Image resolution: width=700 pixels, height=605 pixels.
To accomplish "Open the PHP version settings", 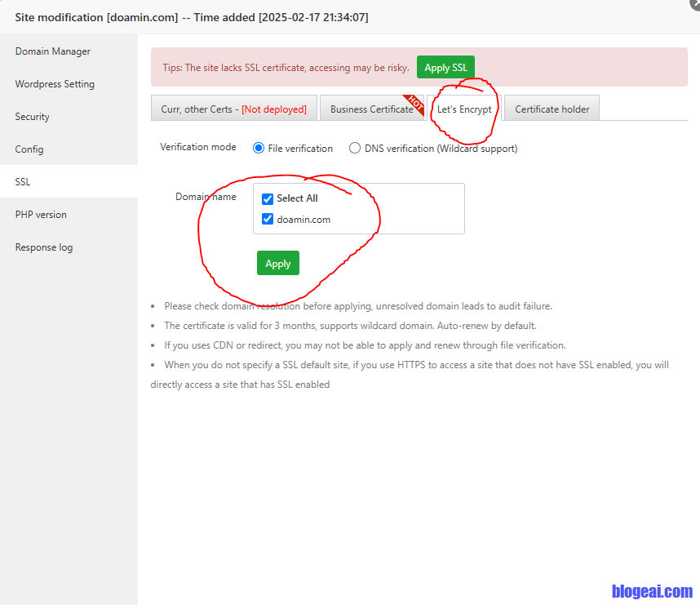I will click(x=41, y=215).
